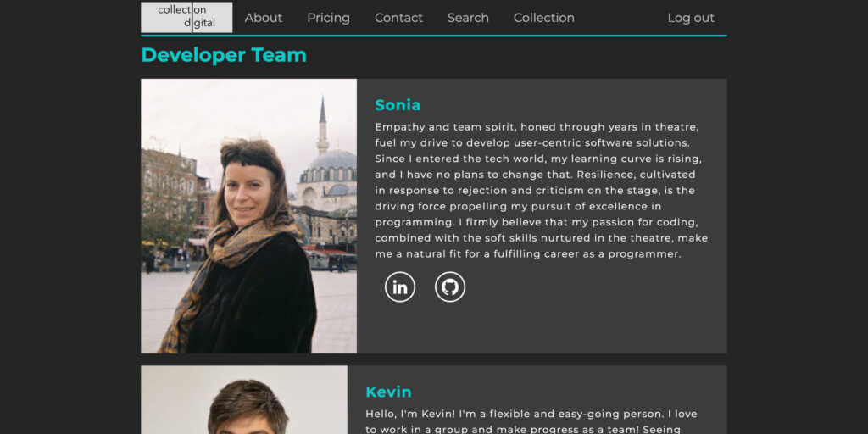Click the Developer Team heading
Screen dimensions: 868x434
224,55
